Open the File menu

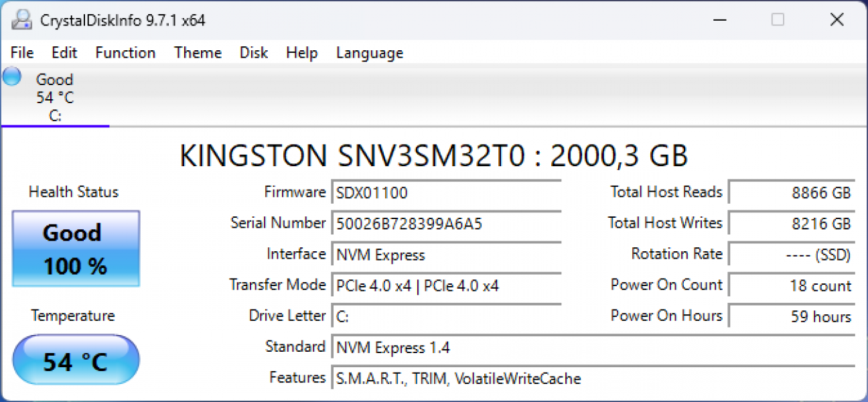(22, 53)
